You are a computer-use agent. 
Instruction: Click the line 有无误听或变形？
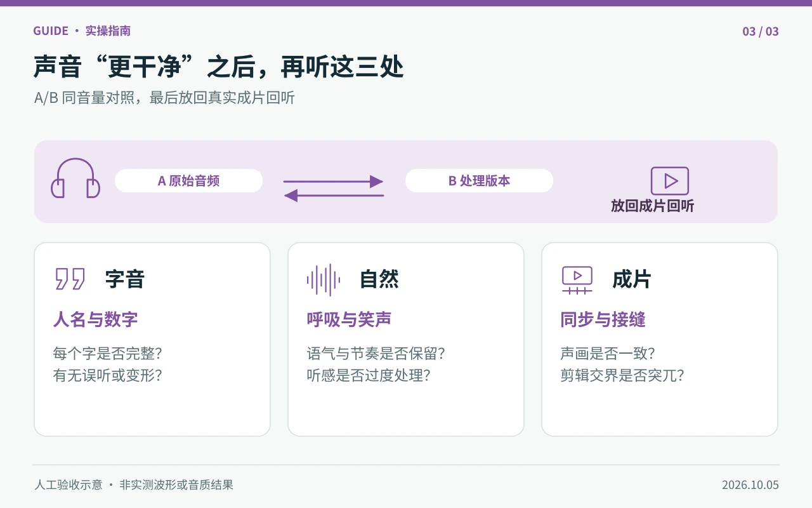tap(108, 375)
